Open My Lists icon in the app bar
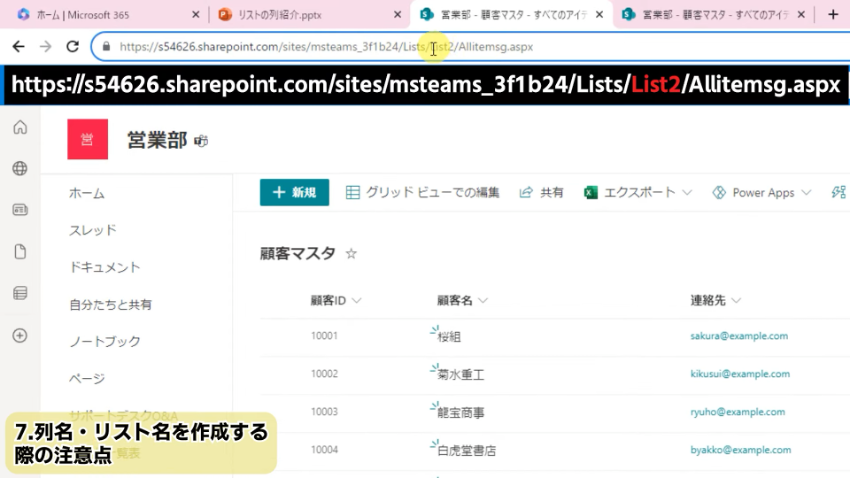The width and height of the screenshot is (850, 478). 20,293
